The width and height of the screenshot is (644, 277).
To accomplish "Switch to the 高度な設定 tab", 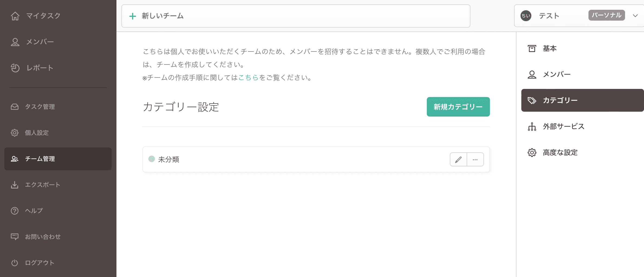I will (583, 153).
